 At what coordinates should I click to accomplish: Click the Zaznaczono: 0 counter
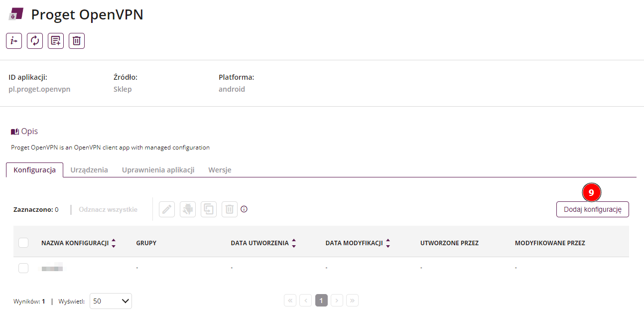36,209
